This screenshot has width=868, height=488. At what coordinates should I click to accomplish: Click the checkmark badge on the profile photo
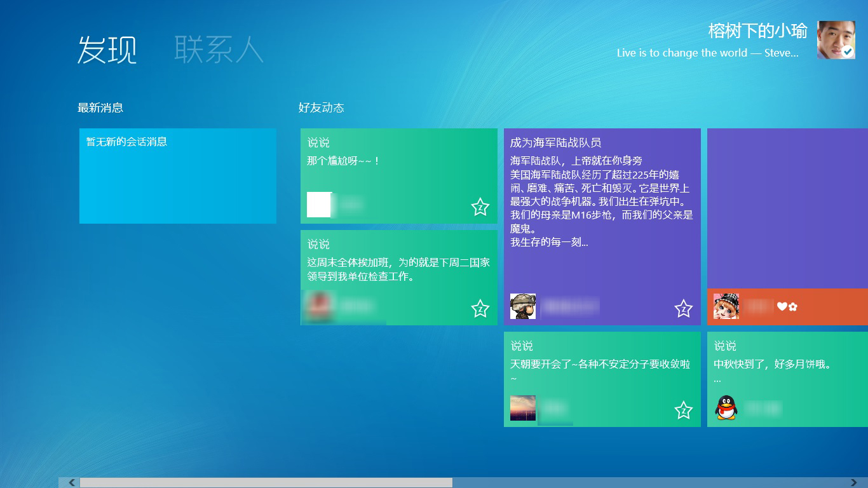tap(848, 53)
